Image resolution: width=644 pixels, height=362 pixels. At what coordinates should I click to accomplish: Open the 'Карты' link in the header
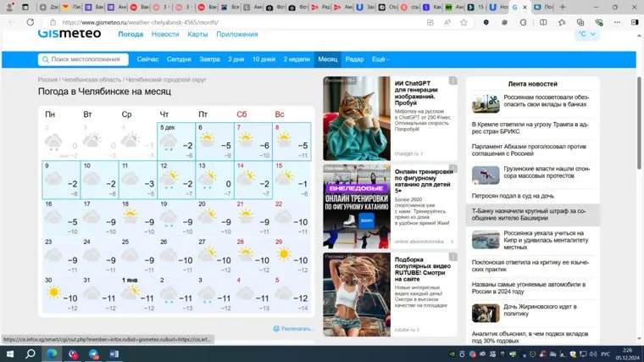(197, 34)
